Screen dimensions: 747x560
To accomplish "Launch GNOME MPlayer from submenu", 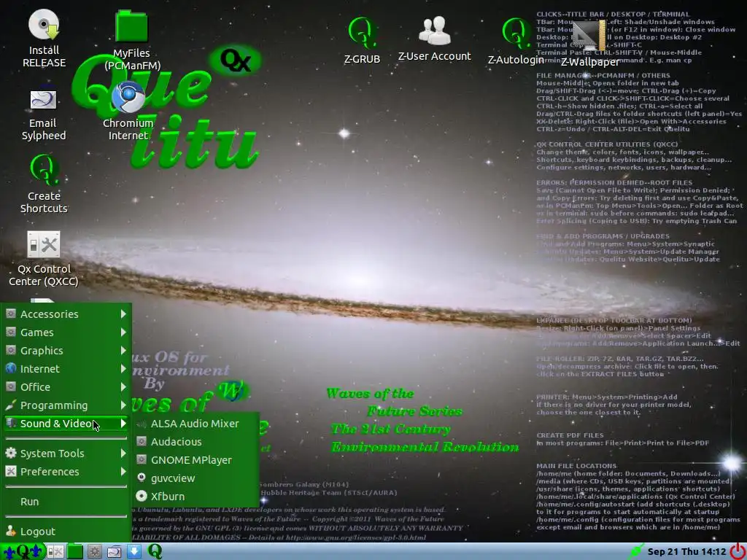I will coord(196,459).
